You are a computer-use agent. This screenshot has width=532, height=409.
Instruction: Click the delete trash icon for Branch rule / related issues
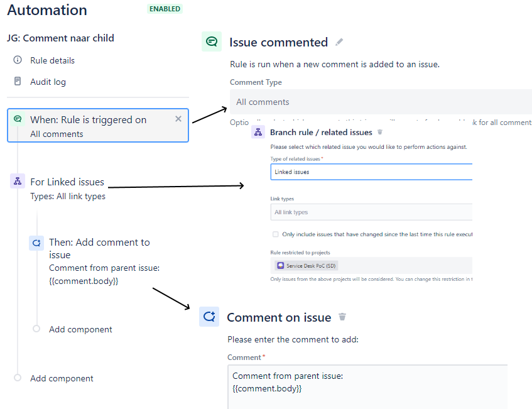380,132
